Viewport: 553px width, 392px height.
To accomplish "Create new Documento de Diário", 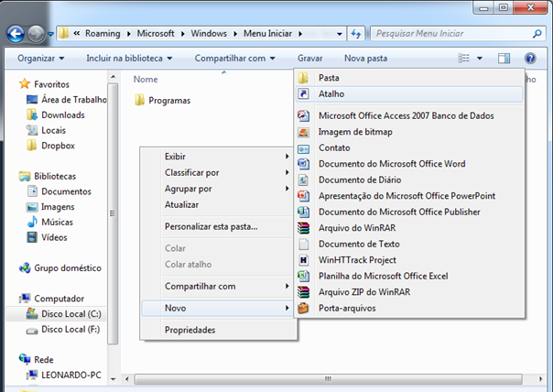I will [409, 180].
